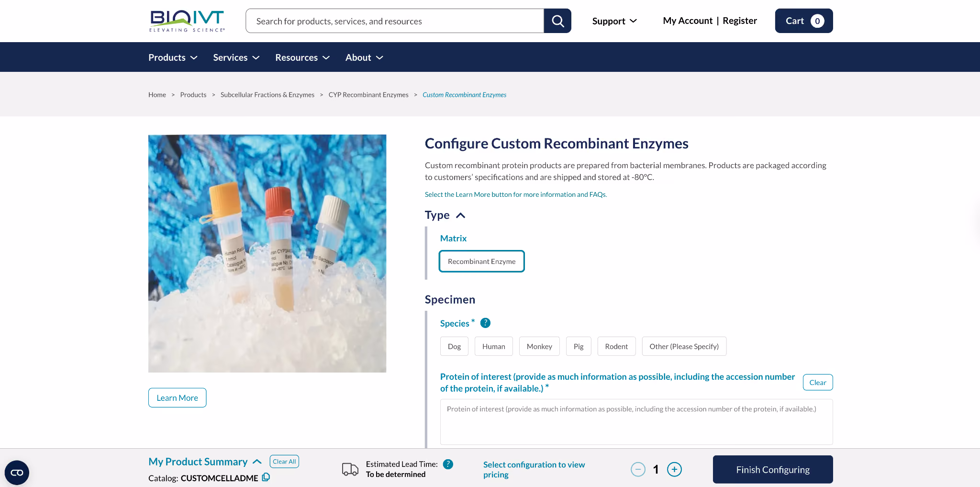Open the Cart

point(804,21)
